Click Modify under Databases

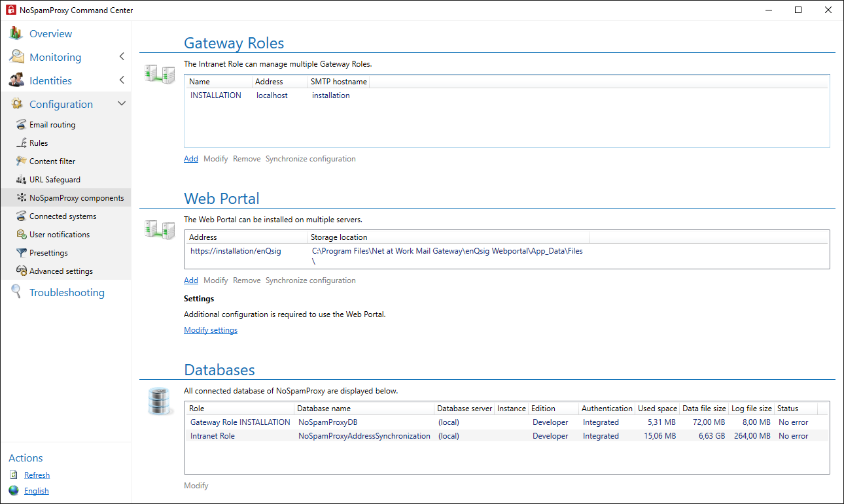coord(196,486)
